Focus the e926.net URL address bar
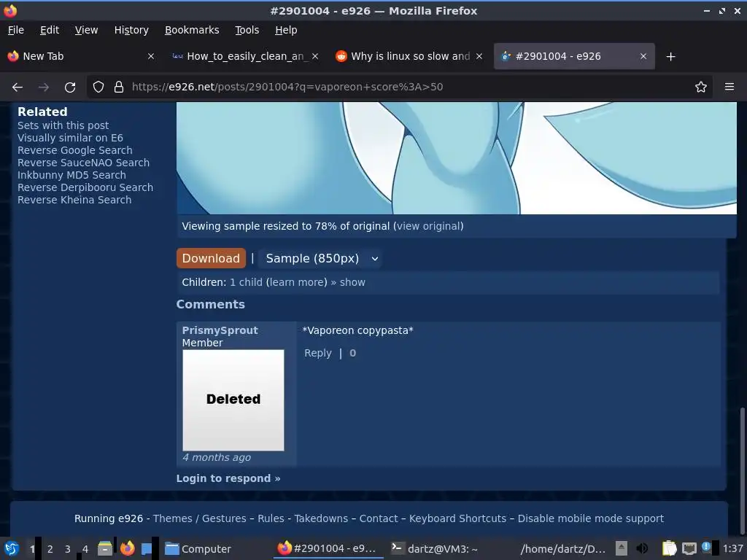 tap(400, 87)
